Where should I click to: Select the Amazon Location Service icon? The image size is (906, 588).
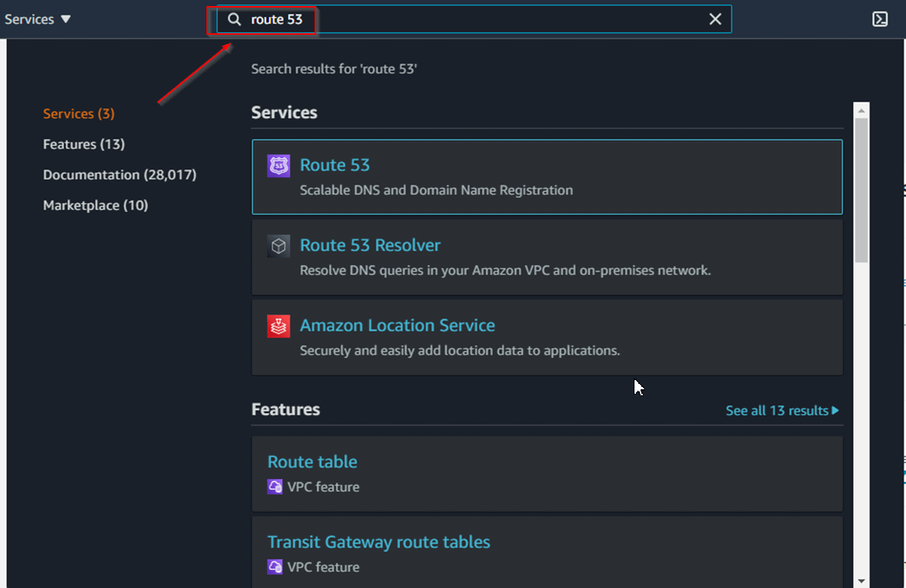click(278, 326)
